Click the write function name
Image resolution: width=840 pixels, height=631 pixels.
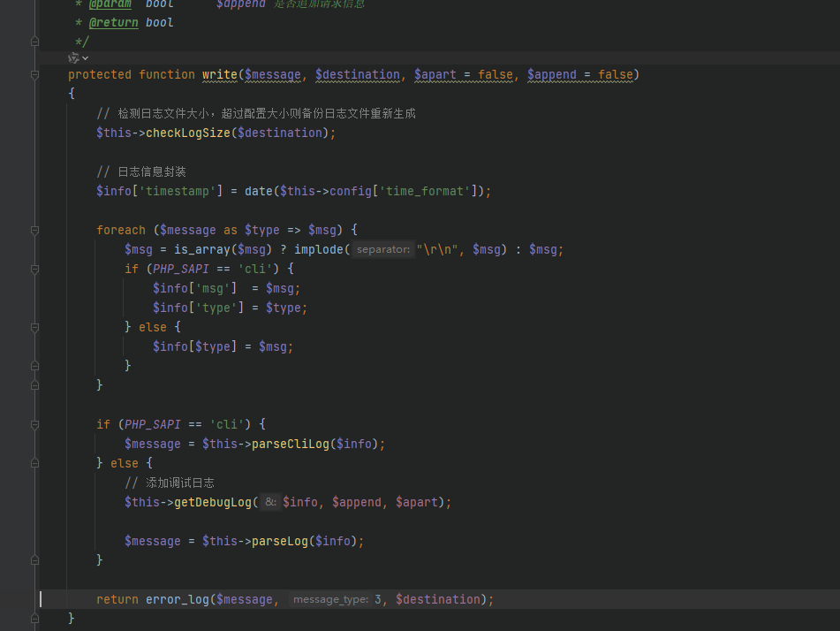219,75
